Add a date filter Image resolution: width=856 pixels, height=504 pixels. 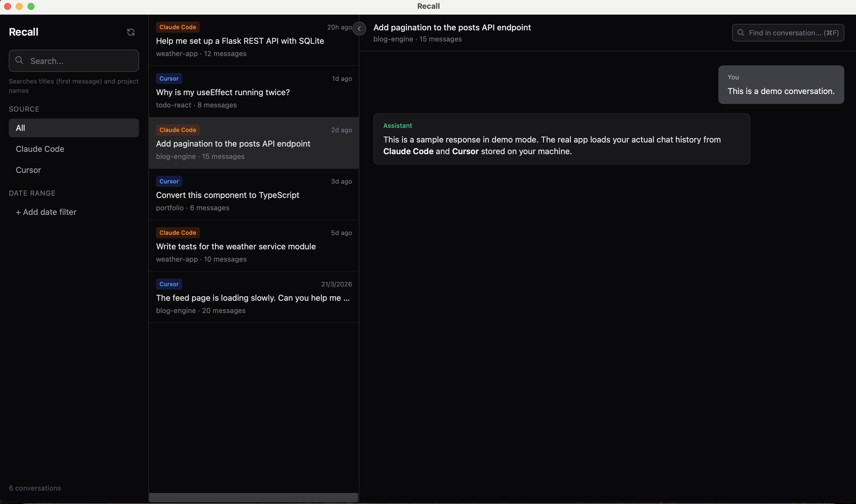click(x=46, y=212)
